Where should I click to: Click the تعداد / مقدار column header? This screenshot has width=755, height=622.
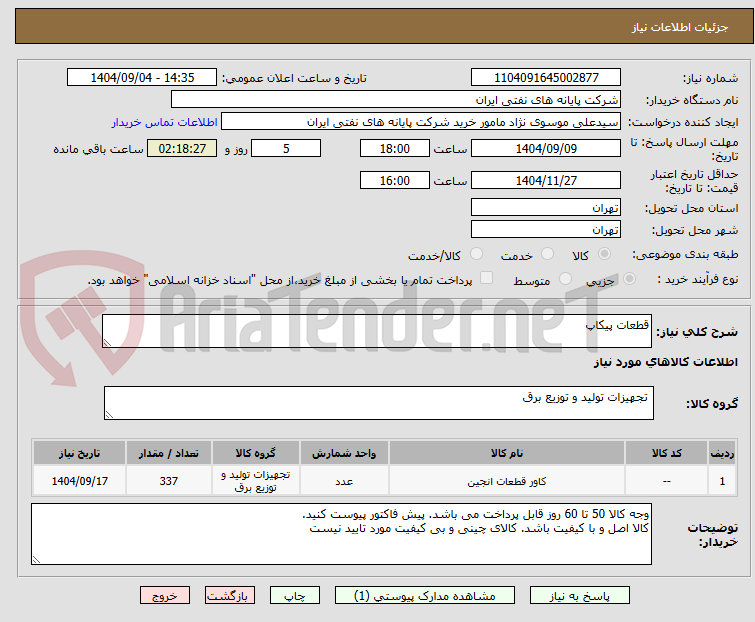click(x=169, y=453)
